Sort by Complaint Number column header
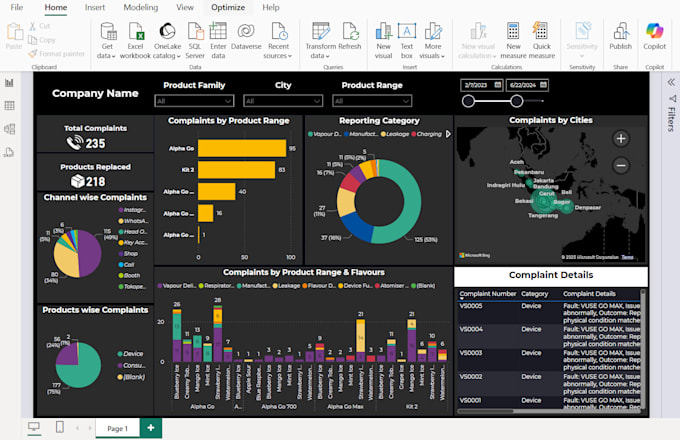 [x=487, y=294]
